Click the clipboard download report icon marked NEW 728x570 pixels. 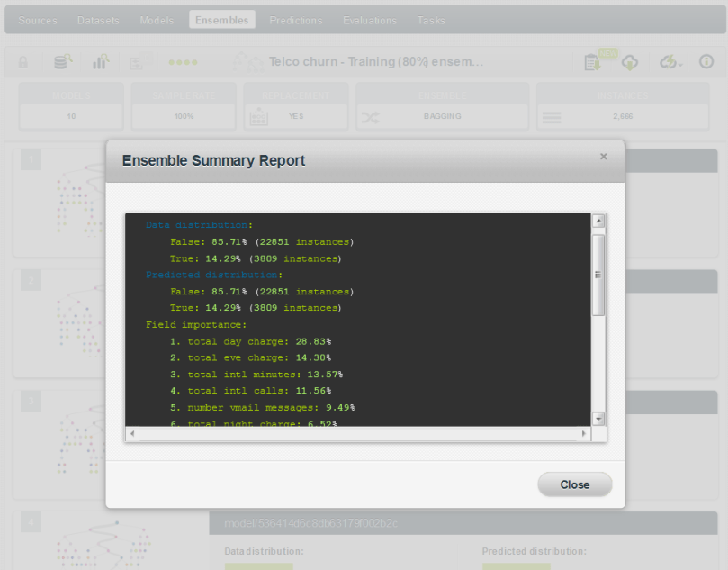tap(594, 62)
